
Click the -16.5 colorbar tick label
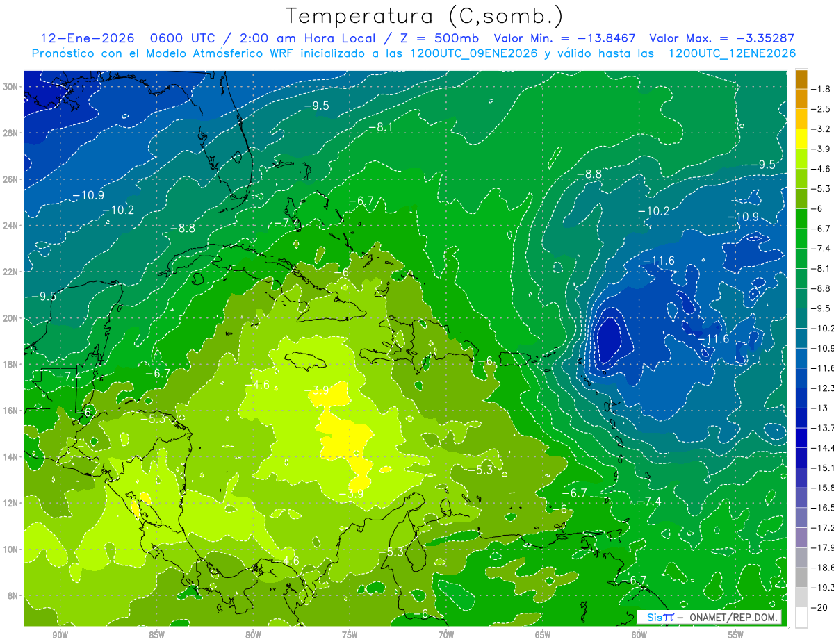pyautogui.click(x=822, y=508)
